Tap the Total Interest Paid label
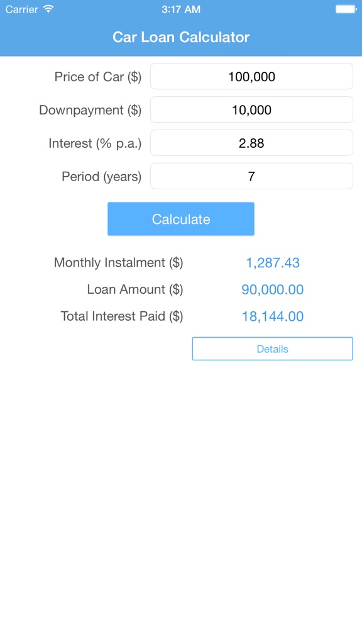The image size is (362, 644). 121,316
